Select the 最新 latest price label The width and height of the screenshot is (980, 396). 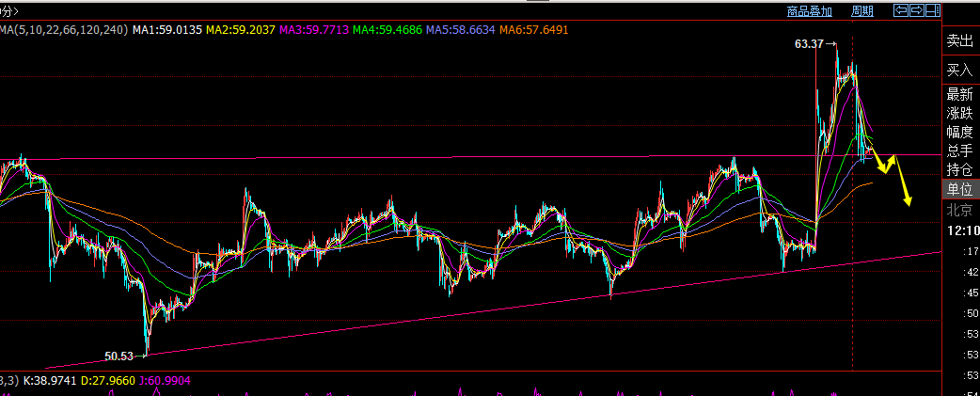coord(960,95)
